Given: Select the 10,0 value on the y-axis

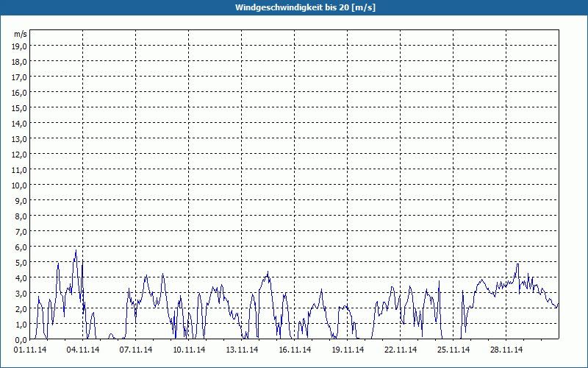Looking at the screenshot, I should pyautogui.click(x=20, y=185).
